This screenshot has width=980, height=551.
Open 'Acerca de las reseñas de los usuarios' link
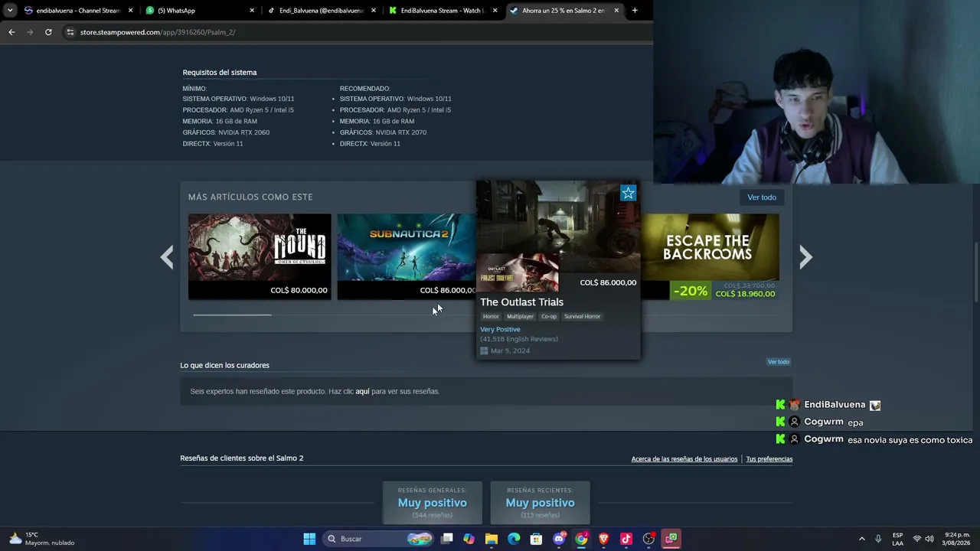pos(684,459)
